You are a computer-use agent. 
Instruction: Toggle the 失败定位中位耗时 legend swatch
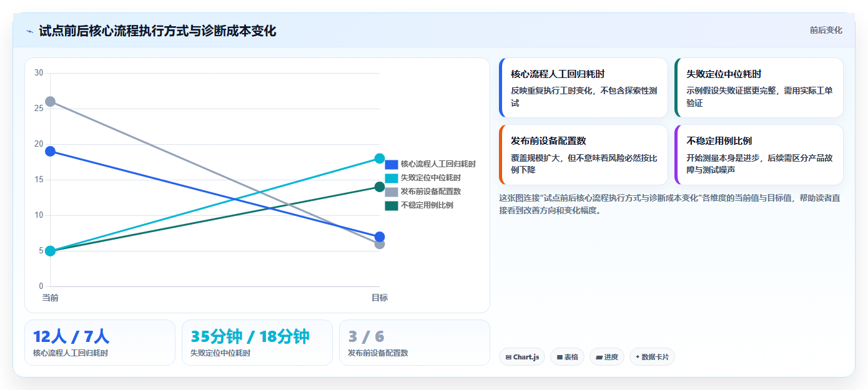(392, 178)
